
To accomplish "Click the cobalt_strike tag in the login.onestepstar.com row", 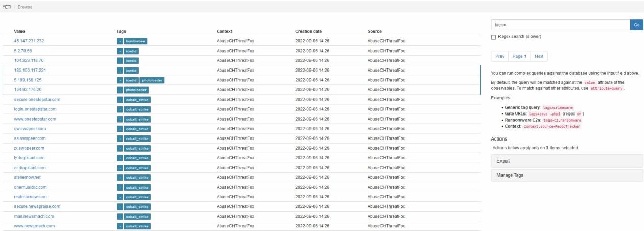I will pyautogui.click(x=137, y=109).
